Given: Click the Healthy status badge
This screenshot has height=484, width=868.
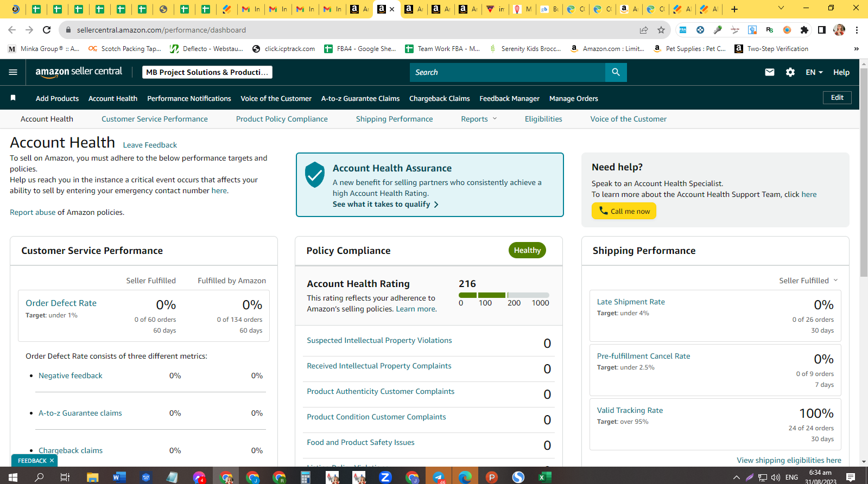Looking at the screenshot, I should [527, 250].
